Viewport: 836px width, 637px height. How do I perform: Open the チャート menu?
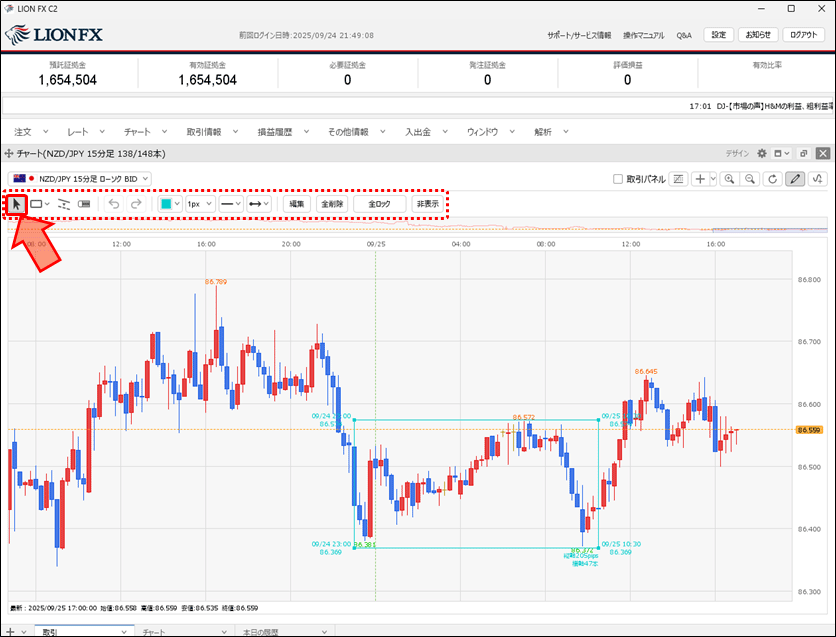click(x=143, y=131)
